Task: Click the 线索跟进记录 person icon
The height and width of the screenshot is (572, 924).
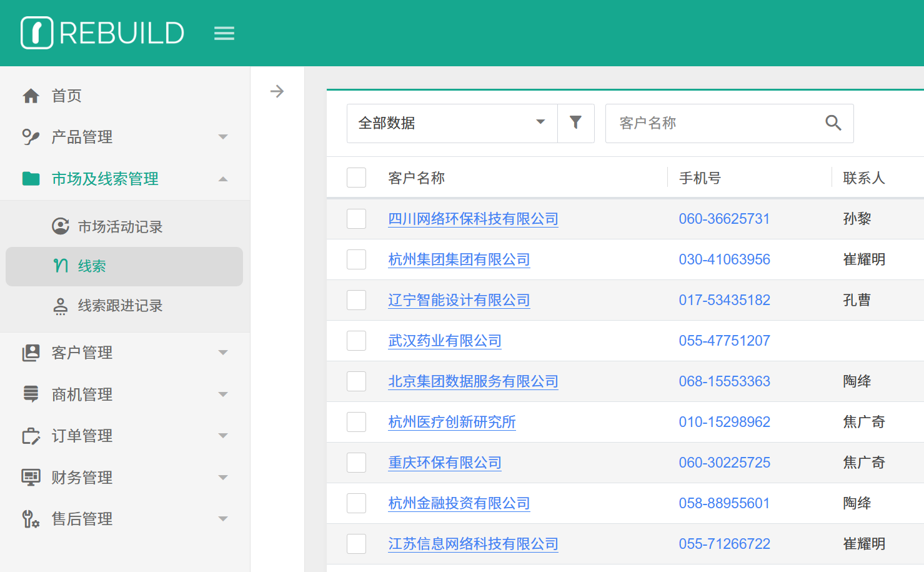Action: (61, 306)
